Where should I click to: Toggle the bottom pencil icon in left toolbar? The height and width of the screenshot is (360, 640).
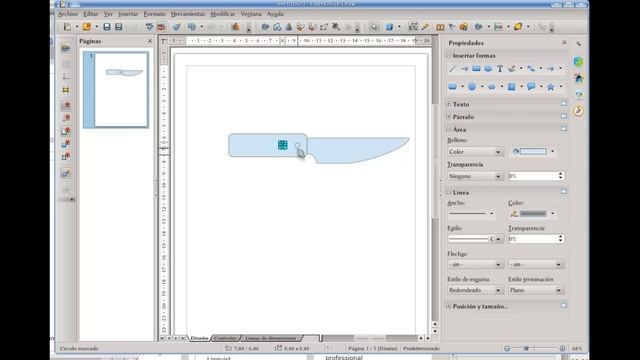tap(66, 173)
